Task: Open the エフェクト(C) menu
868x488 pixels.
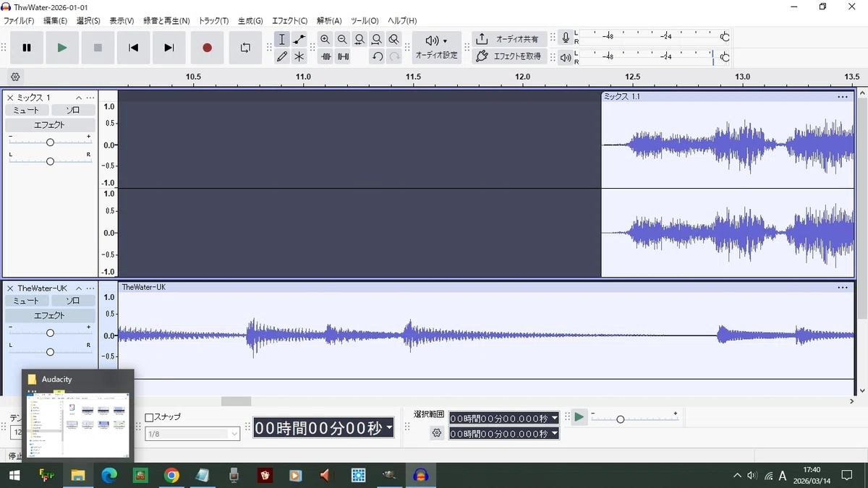Action: 289,21
